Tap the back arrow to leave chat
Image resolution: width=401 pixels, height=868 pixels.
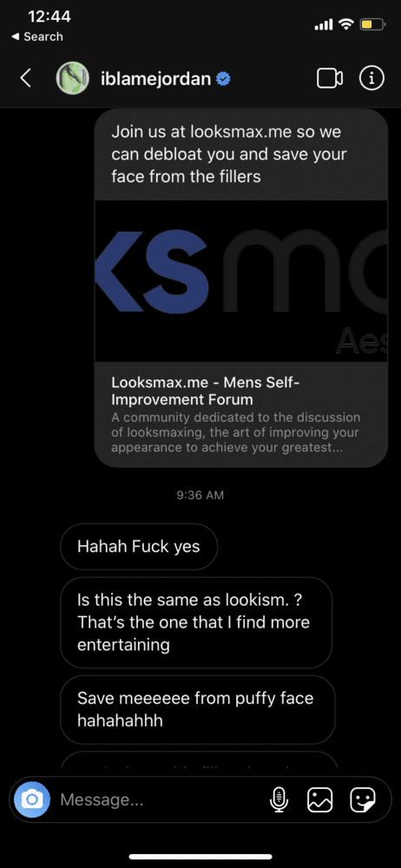point(25,79)
